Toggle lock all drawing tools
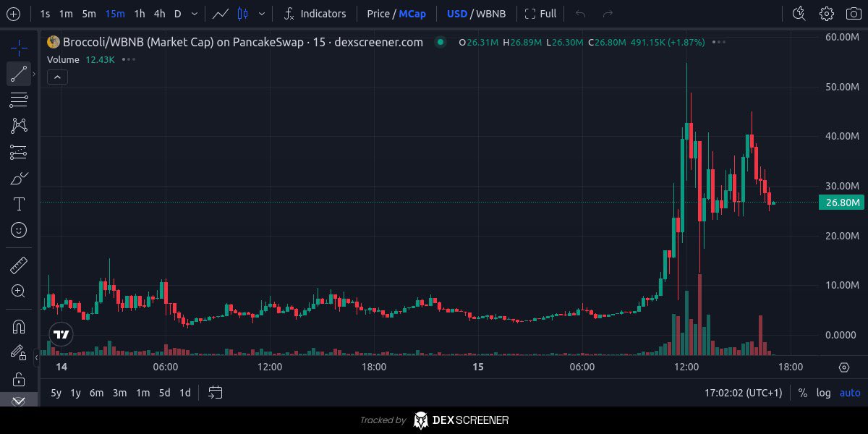This screenshot has width=868, height=434. point(19,379)
